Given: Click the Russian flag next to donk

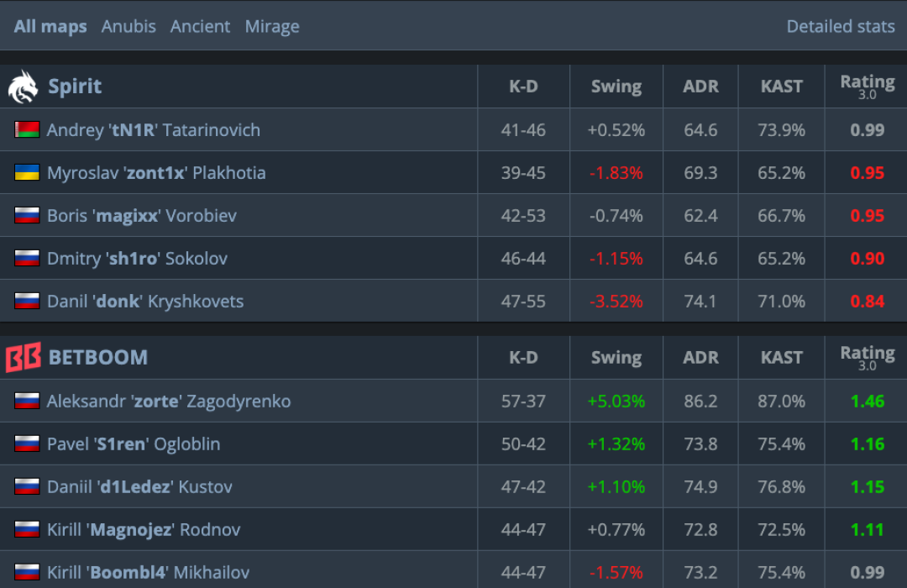Looking at the screenshot, I should point(27,301).
